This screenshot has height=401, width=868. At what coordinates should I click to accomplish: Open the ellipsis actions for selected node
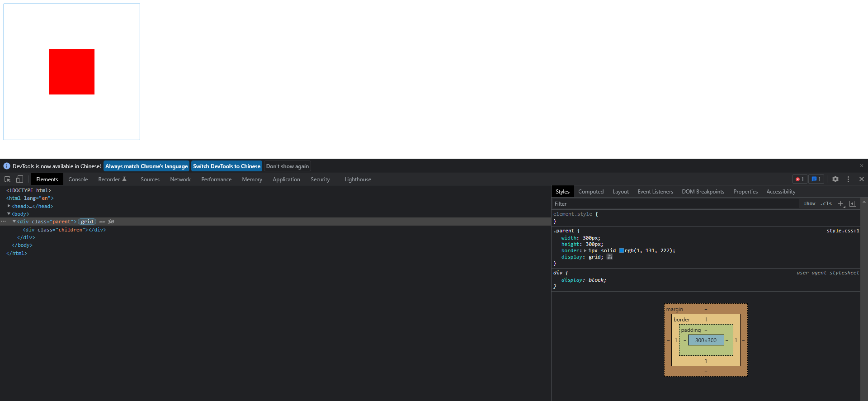[4, 222]
